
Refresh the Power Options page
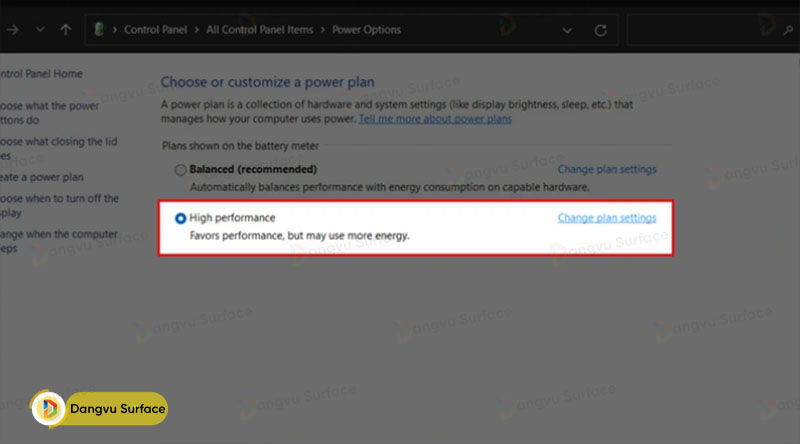[x=600, y=30]
